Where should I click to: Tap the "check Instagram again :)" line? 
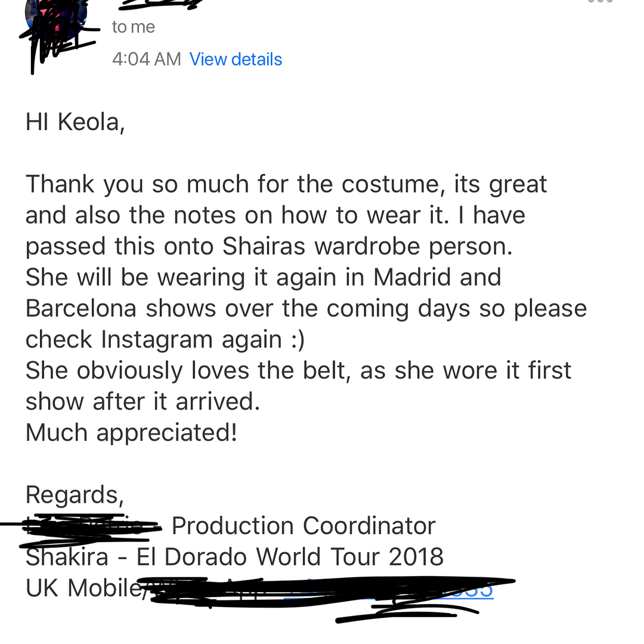[165, 339]
